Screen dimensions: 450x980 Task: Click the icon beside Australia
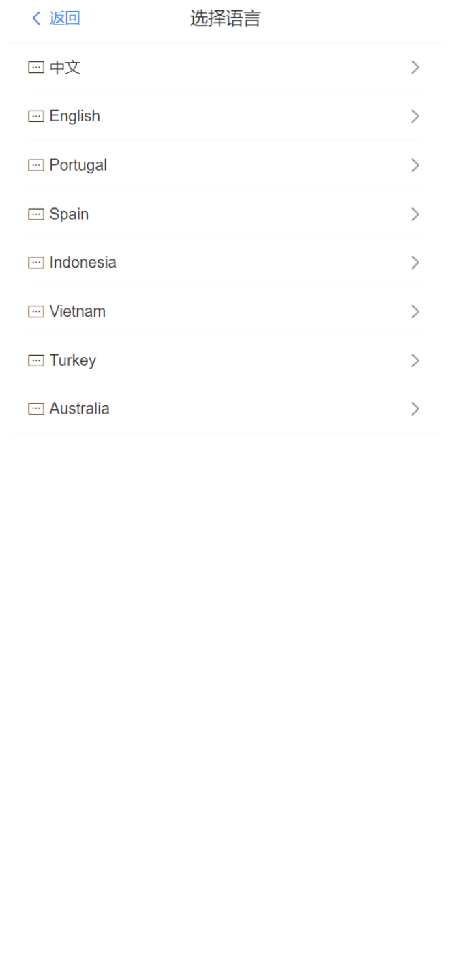pos(36,409)
